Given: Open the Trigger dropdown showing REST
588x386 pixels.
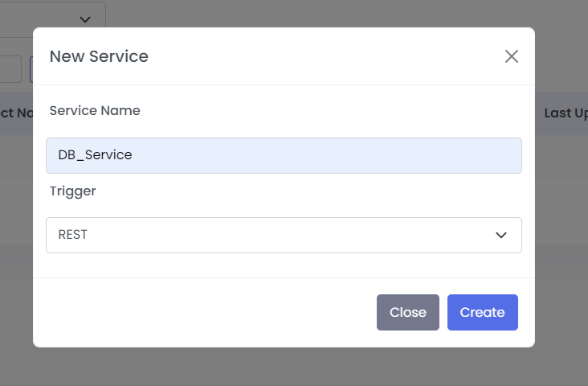Looking at the screenshot, I should (x=284, y=235).
